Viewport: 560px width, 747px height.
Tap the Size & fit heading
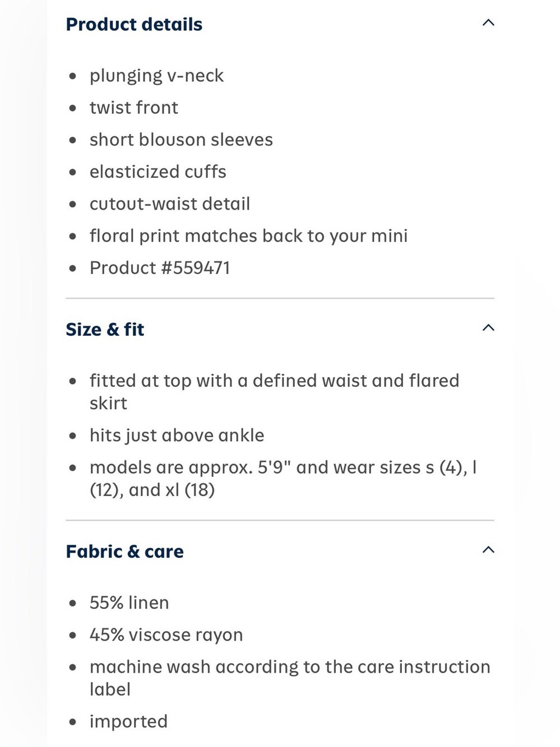105,329
